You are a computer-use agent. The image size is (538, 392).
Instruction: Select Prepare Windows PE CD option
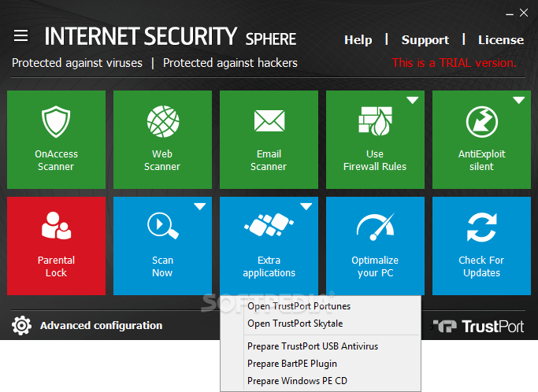297,381
